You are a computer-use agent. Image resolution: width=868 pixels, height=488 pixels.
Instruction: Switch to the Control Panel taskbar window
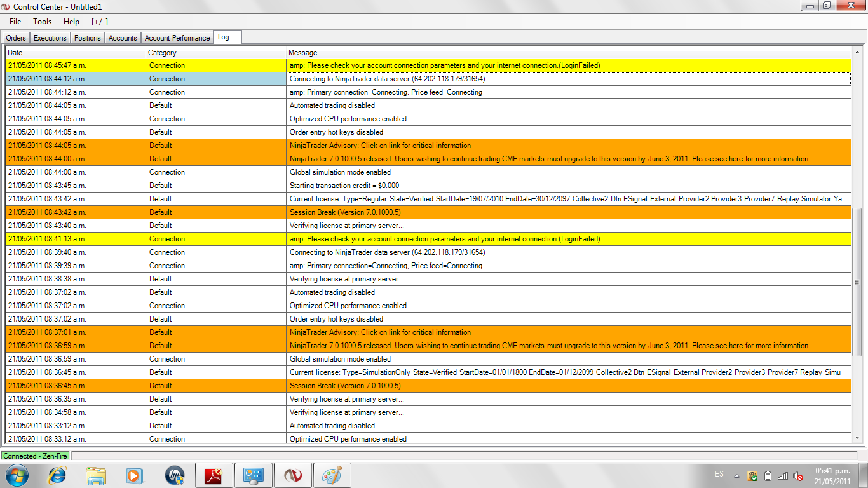[x=254, y=475]
